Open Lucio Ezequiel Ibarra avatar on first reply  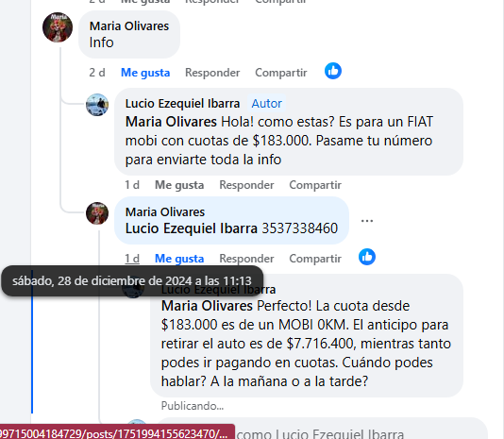click(97, 105)
